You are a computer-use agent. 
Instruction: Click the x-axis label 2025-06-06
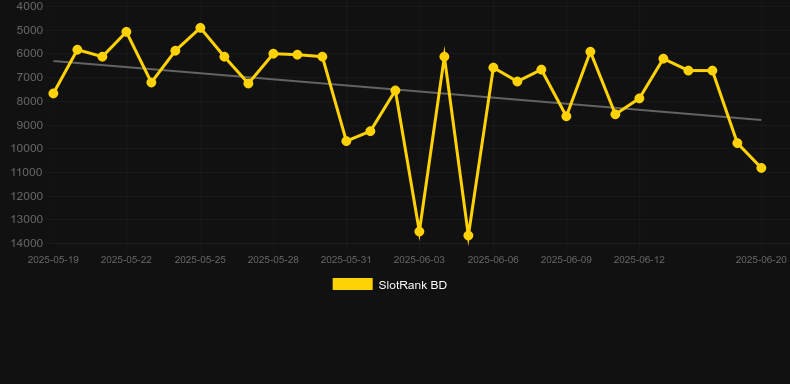point(493,260)
